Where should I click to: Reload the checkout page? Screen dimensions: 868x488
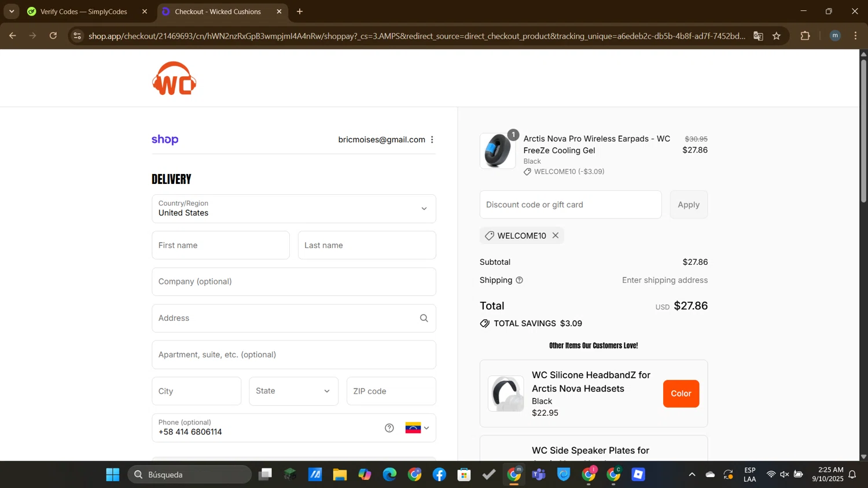point(53,36)
